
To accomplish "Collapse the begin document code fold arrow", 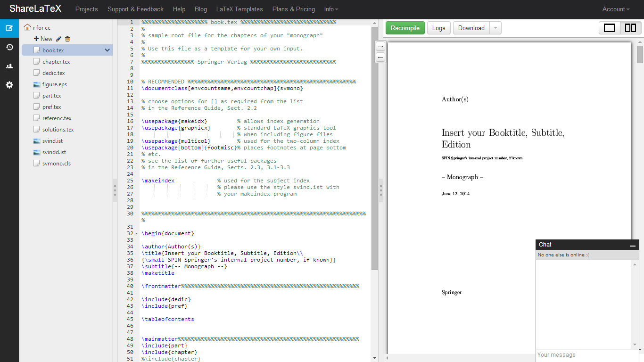I will point(137,234).
